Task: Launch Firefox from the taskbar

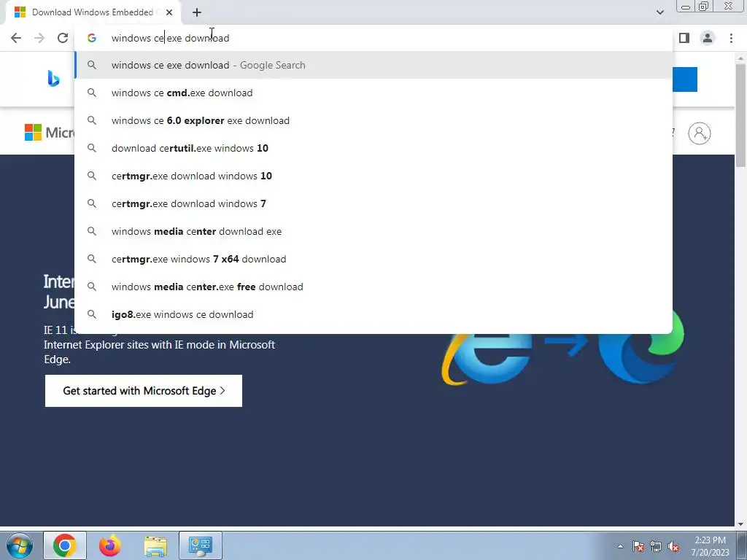Action: pyautogui.click(x=110, y=545)
